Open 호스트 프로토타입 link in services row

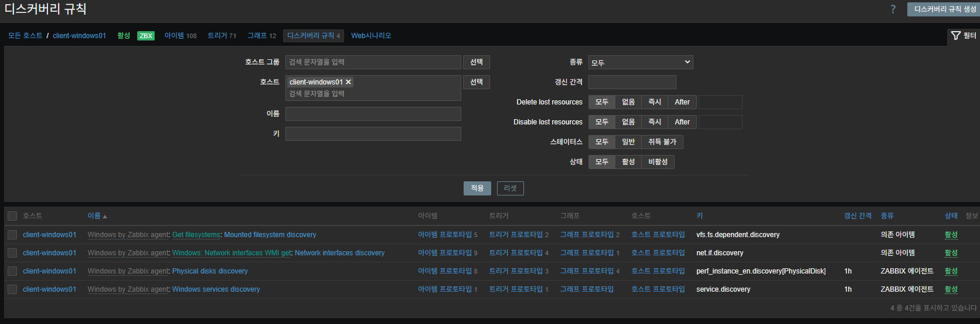pos(658,289)
